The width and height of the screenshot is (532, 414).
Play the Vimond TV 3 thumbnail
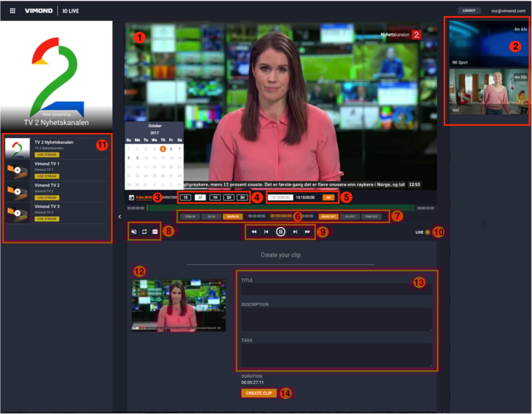17,213
